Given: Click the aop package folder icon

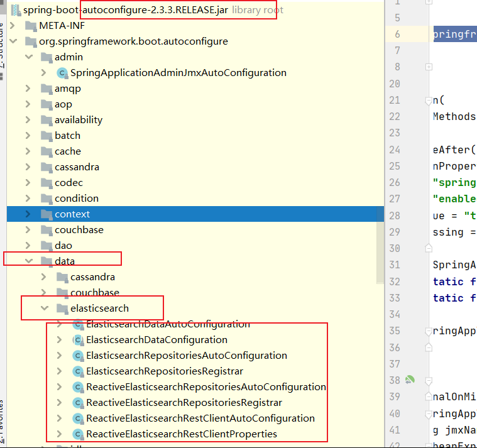Looking at the screenshot, I should 47,104.
